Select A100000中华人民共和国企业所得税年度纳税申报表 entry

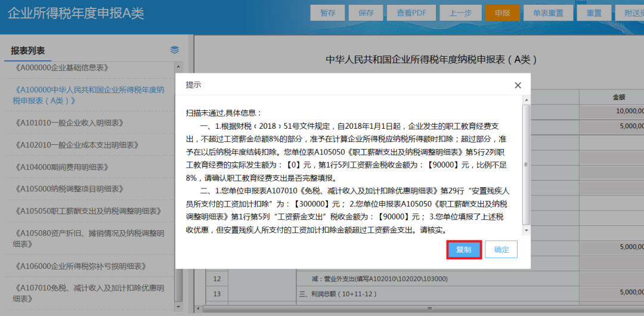tap(89, 95)
